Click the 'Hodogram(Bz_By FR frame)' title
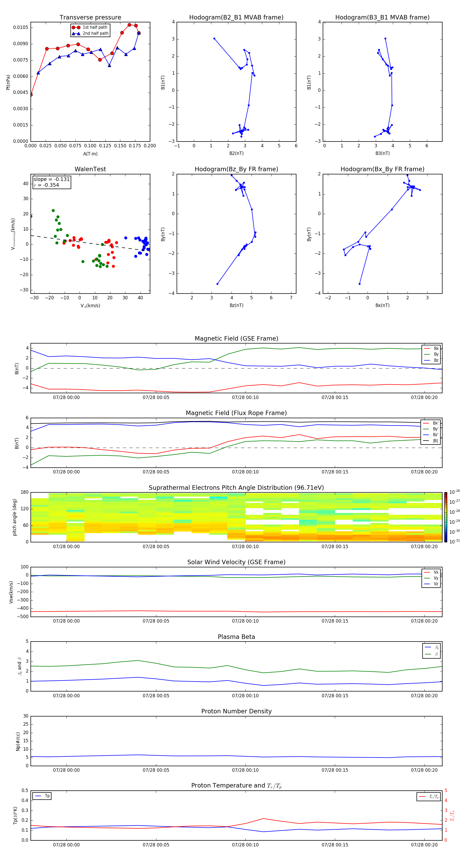Image resolution: width=473 pixels, height=868 pixels. (236, 169)
